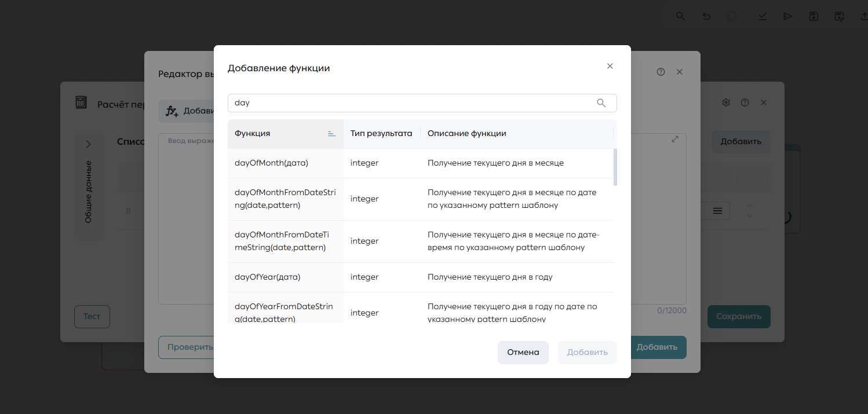Click the export upload icon in the top toolbar
Image resolution: width=868 pixels, height=414 pixels.
click(865, 16)
